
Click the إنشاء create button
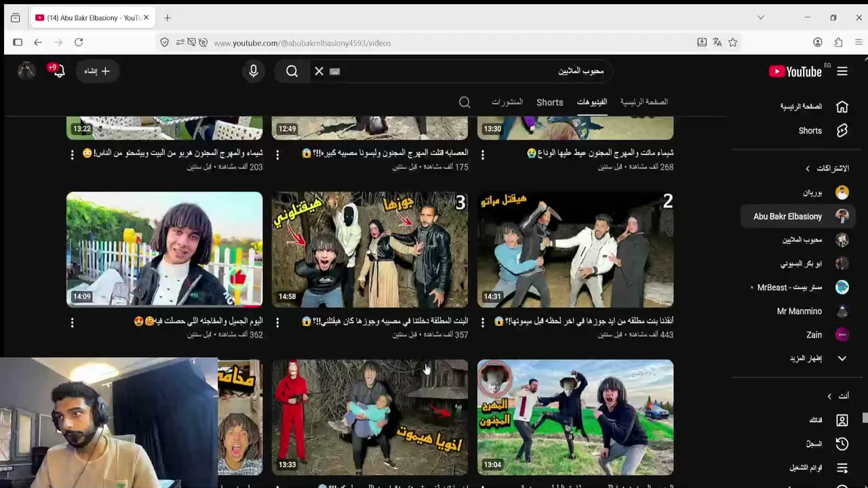(97, 71)
